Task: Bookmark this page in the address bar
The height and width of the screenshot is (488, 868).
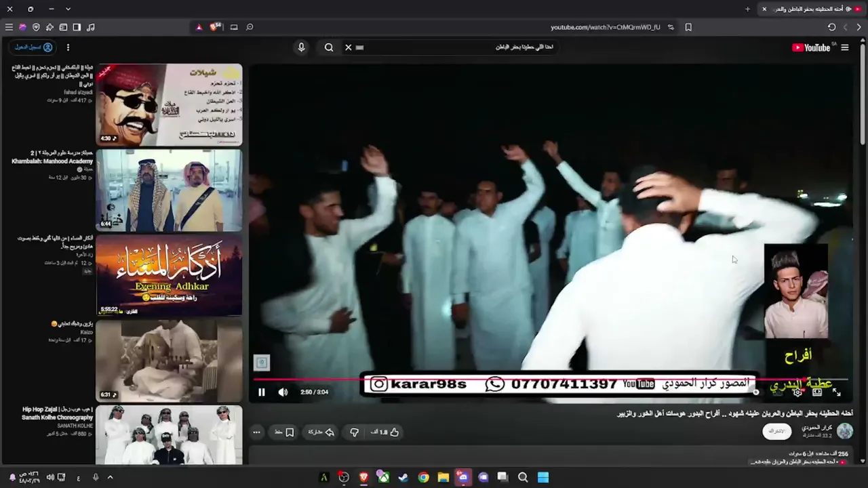Action: (x=688, y=27)
